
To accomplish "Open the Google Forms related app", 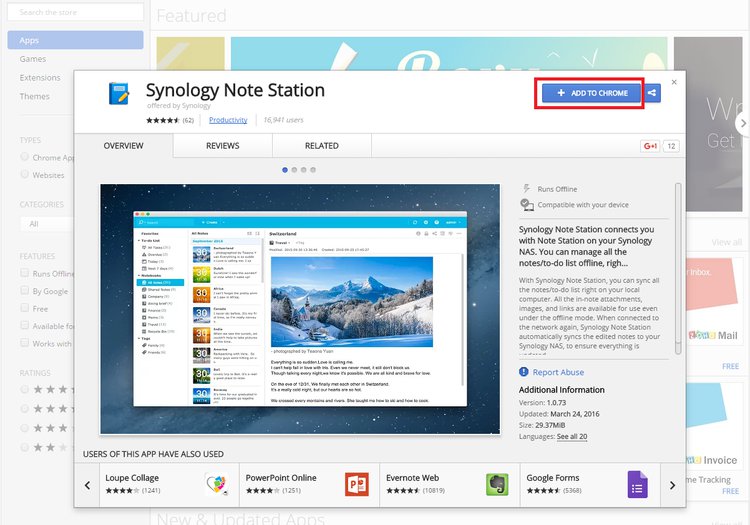I will (x=590, y=485).
